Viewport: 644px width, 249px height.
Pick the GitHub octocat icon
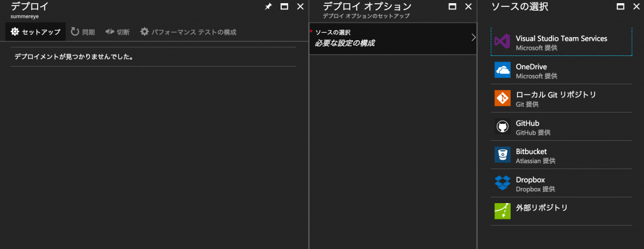coord(502,126)
